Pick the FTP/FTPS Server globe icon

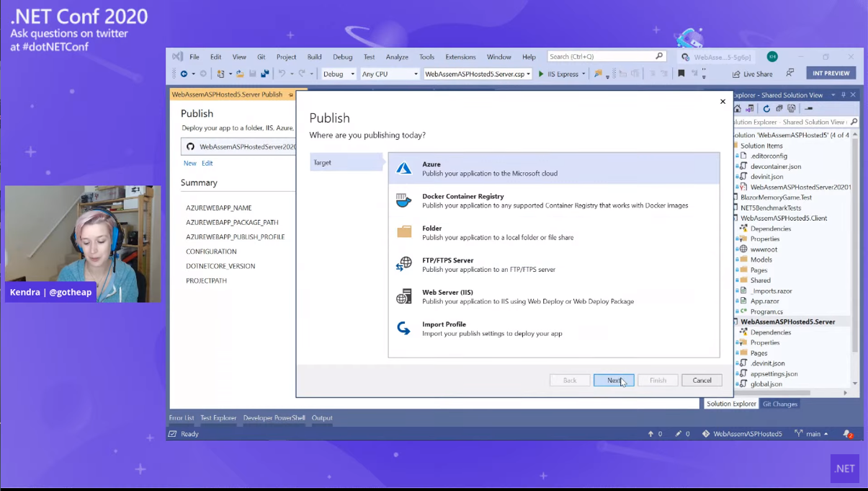[404, 265]
